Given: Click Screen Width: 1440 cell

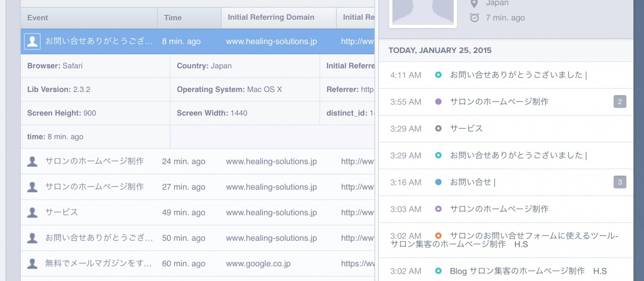Looking at the screenshot, I should tap(245, 113).
